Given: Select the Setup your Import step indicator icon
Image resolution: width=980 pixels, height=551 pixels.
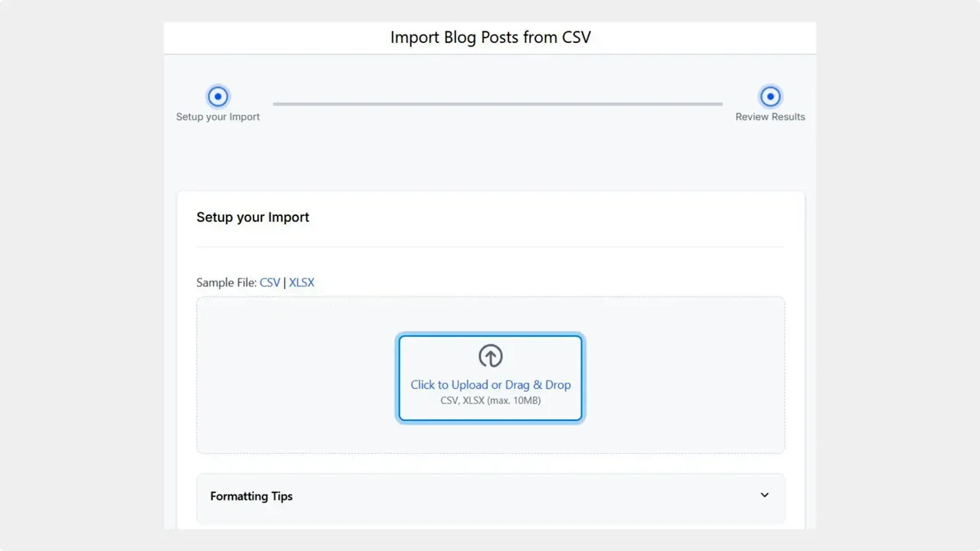Looking at the screenshot, I should tap(218, 96).
